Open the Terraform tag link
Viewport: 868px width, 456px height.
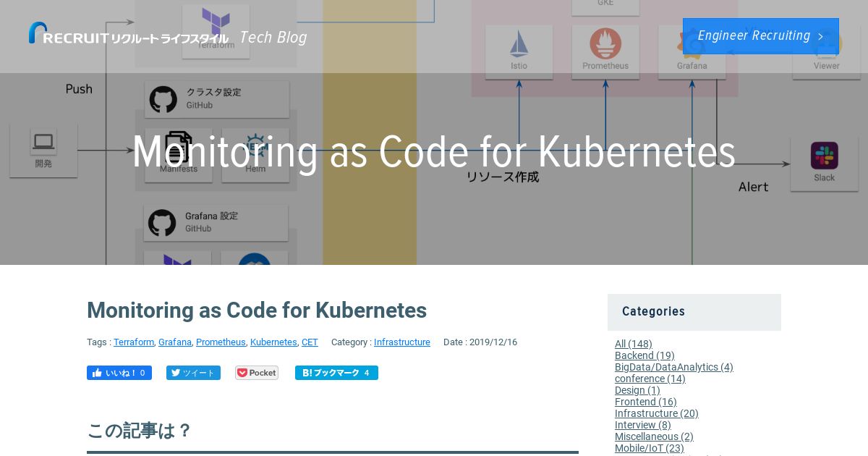coord(134,342)
